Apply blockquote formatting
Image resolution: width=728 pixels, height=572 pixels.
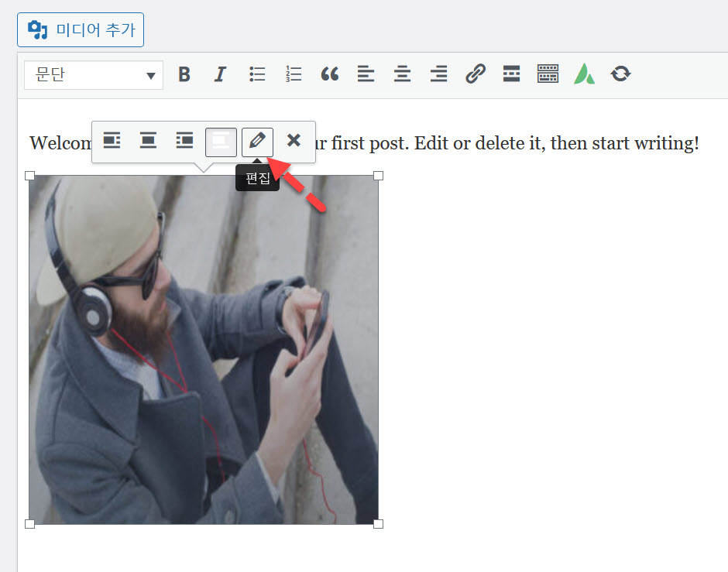tap(330, 74)
